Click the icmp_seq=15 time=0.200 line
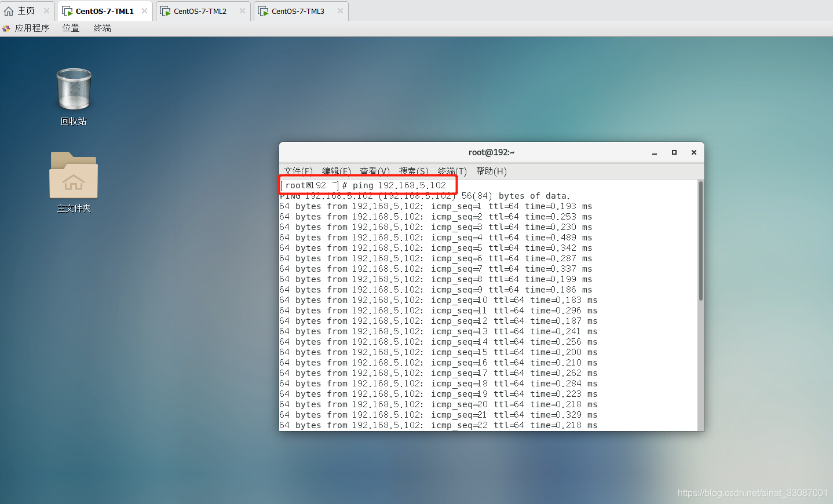 click(438, 352)
